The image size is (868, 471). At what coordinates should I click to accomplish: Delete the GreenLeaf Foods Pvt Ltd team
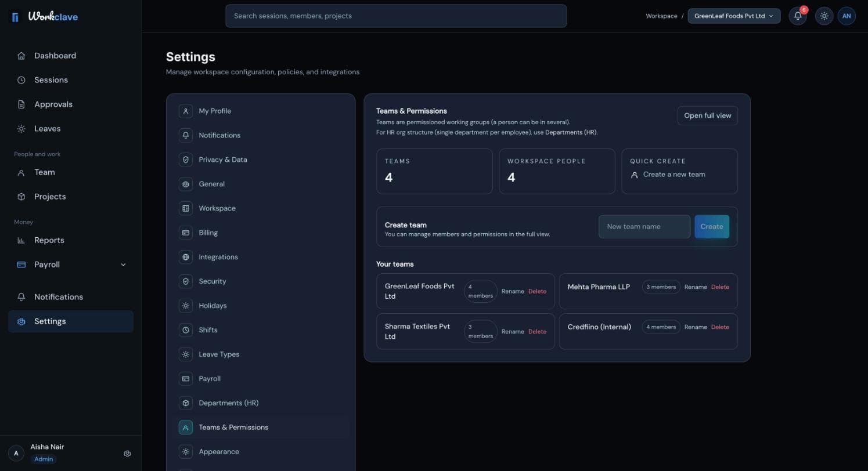pos(537,291)
